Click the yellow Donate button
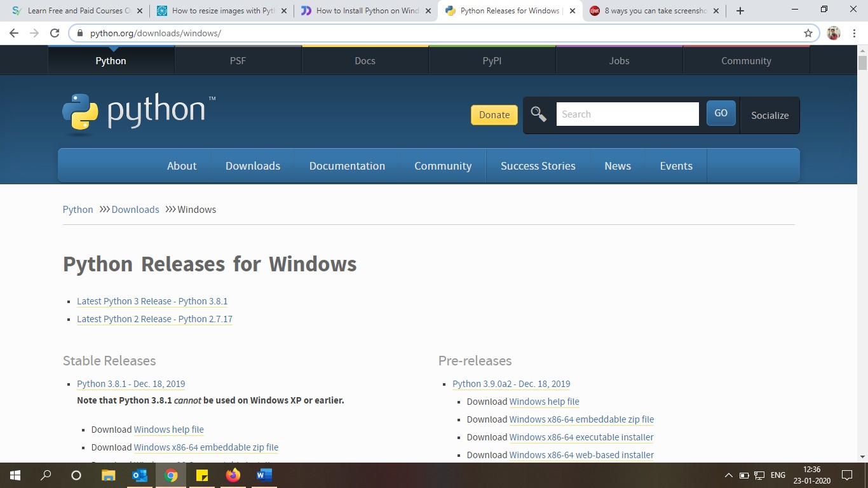Screen dimensions: 868x488 [494, 115]
